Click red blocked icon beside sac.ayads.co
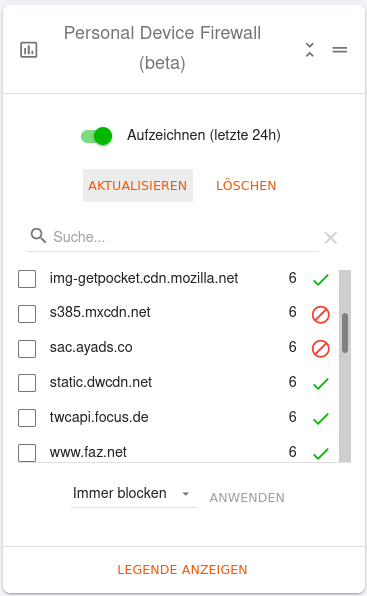Screen dimensions: 367x596 (321, 349)
